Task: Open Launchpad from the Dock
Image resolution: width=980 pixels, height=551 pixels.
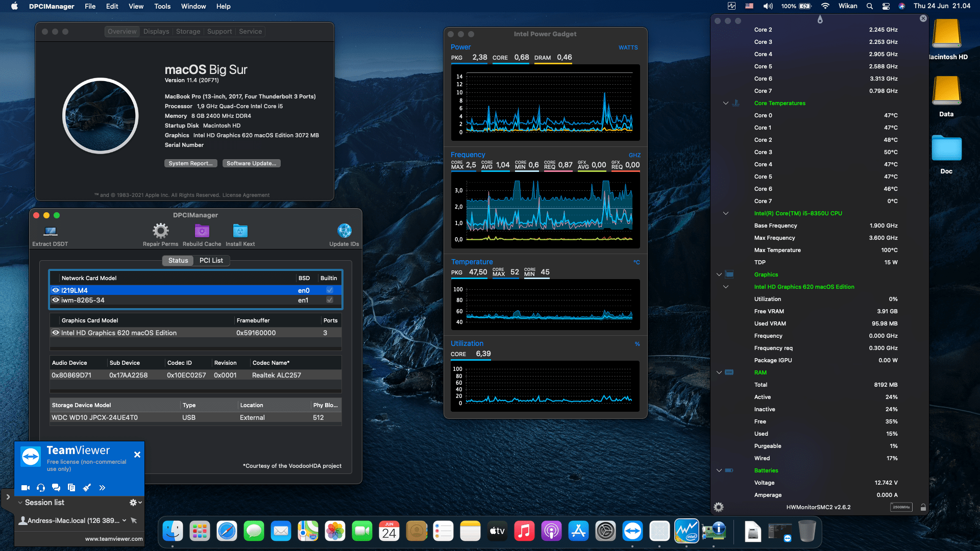Action: (x=200, y=532)
